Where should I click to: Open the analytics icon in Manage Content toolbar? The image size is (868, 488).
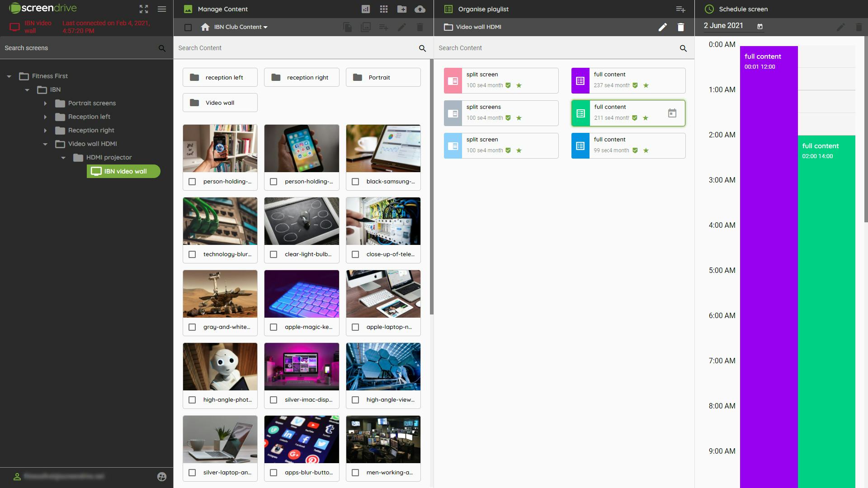click(x=366, y=9)
